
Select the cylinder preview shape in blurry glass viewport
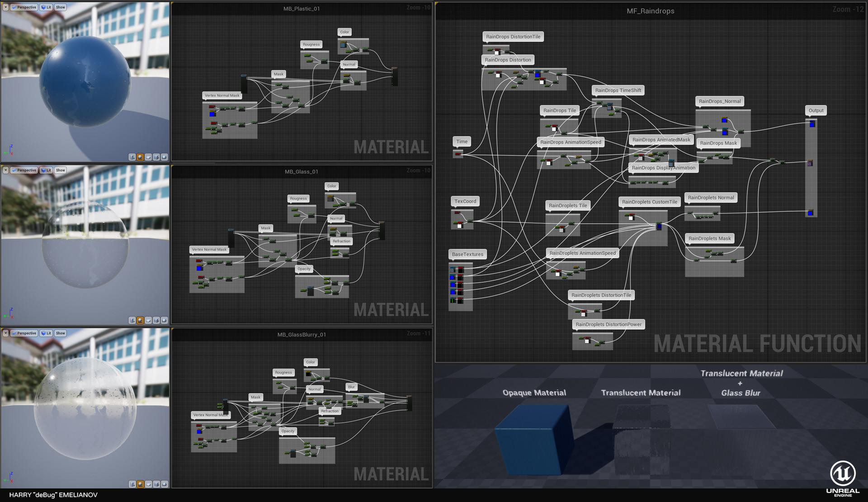[132, 483]
